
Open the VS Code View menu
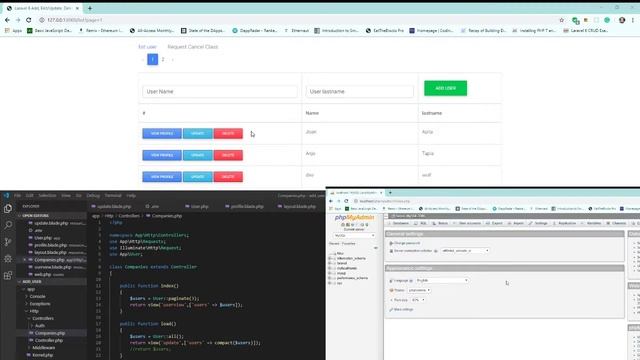[66, 196]
